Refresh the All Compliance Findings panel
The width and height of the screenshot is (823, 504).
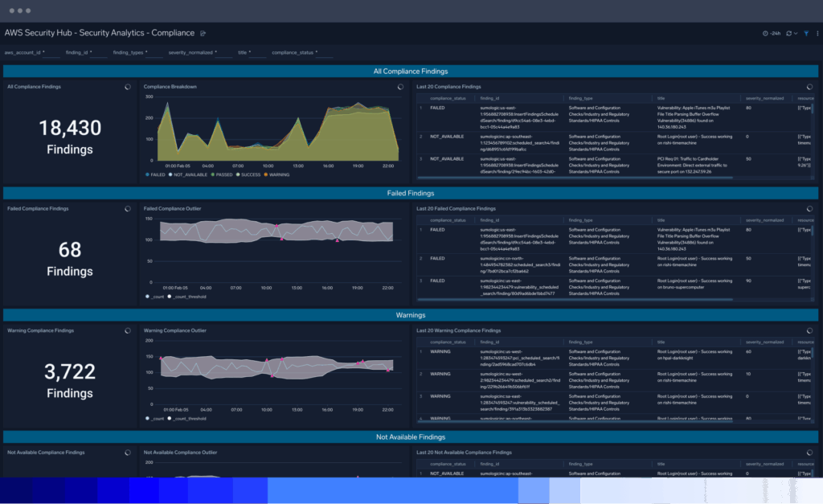(127, 87)
